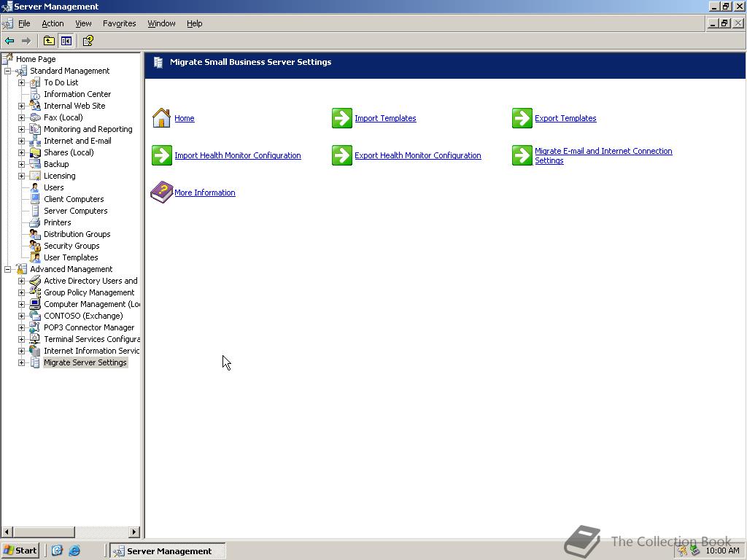Select the Security Groups tree icon
Viewport: 747px width, 560px height.
[35, 246]
